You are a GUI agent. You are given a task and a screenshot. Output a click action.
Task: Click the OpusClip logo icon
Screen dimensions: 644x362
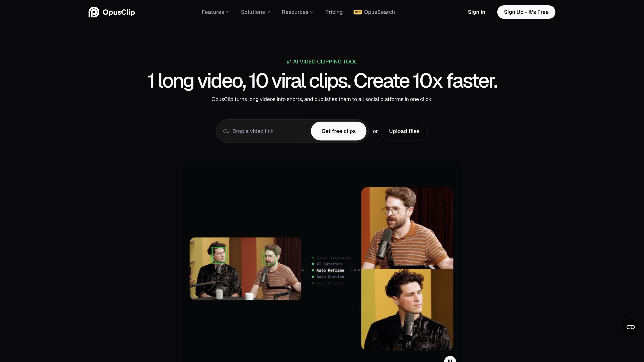coord(94,12)
